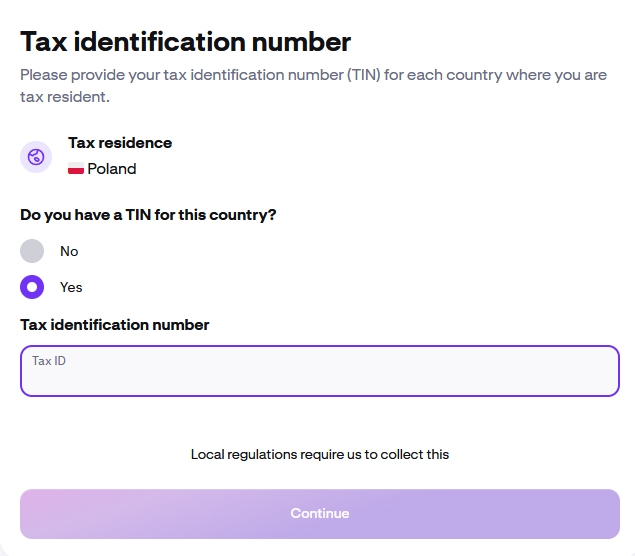The height and width of the screenshot is (556, 635).
Task: Click the main Tax identification number heading
Action: pos(186,42)
